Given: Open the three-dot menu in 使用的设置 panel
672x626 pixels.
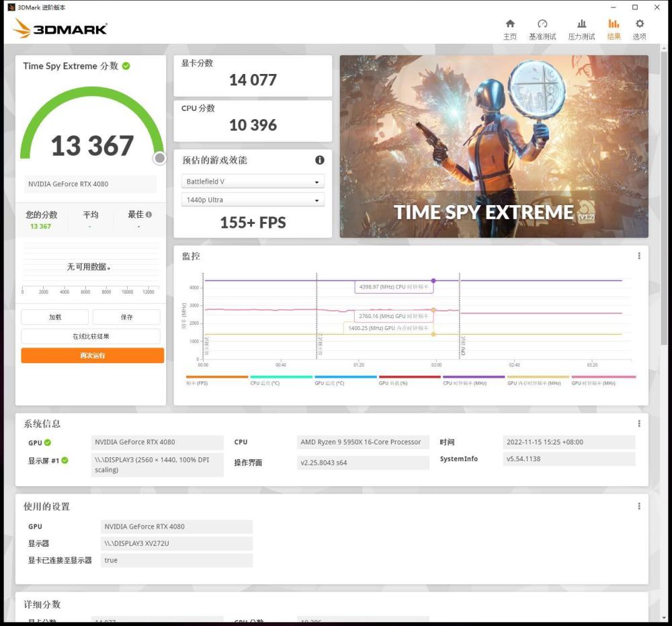Looking at the screenshot, I should coord(639,506).
